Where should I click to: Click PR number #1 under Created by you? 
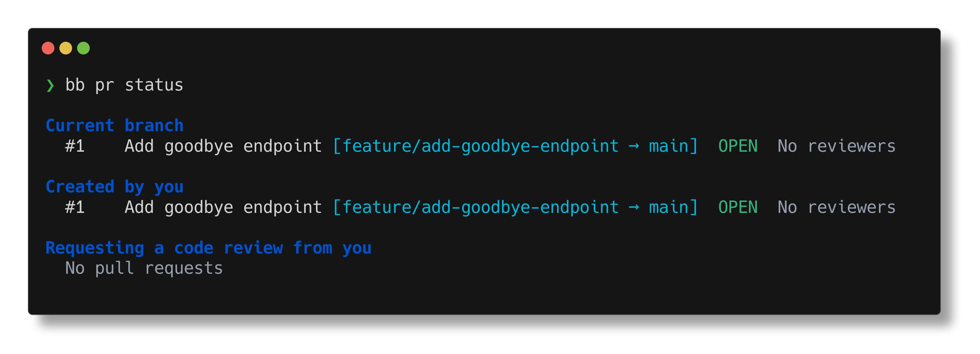click(x=75, y=208)
